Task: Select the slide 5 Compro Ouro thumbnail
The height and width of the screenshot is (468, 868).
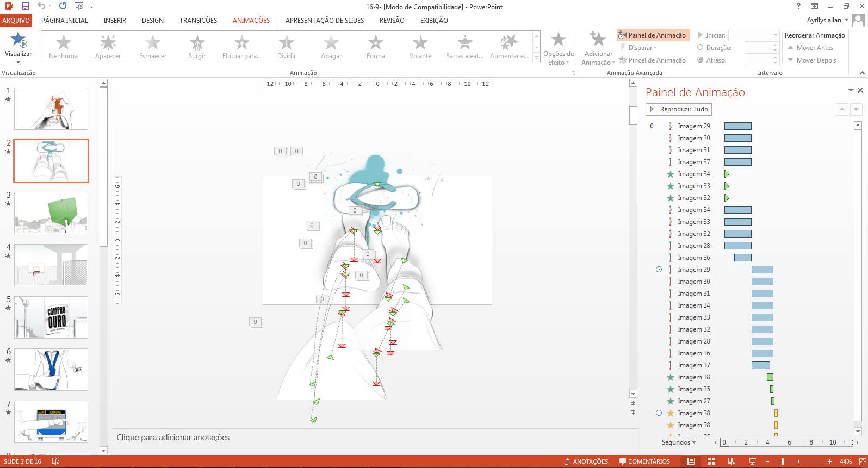Action: click(51, 317)
